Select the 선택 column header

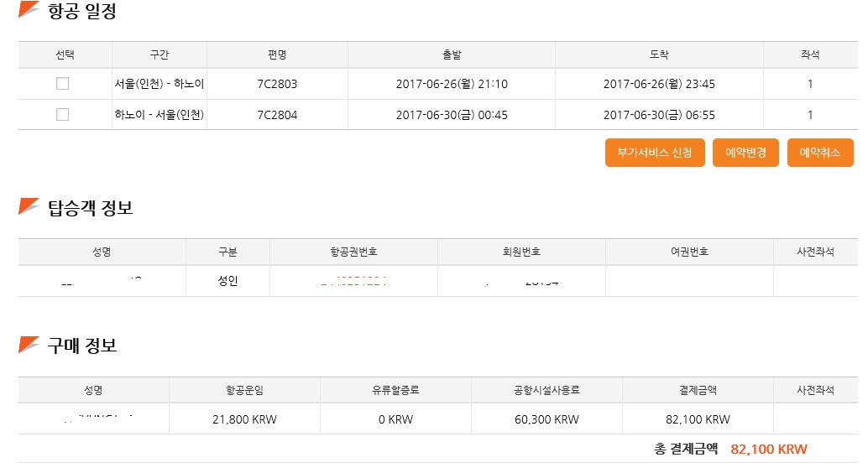(x=65, y=55)
